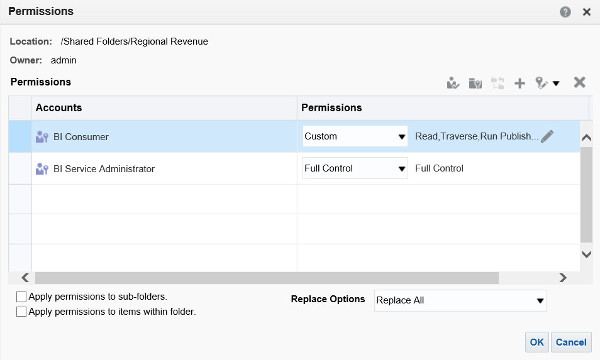600x360 pixels.
Task: Select the BI Consumer account row
Action: click(x=295, y=137)
